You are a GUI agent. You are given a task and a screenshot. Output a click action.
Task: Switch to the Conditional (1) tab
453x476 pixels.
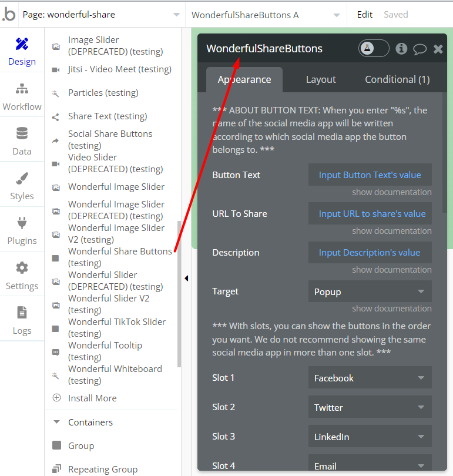397,79
